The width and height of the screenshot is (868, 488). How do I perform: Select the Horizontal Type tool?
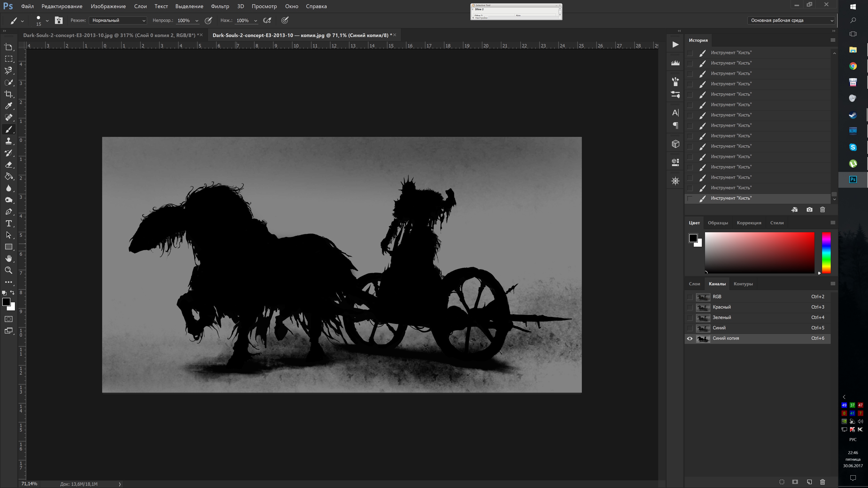[x=9, y=224]
